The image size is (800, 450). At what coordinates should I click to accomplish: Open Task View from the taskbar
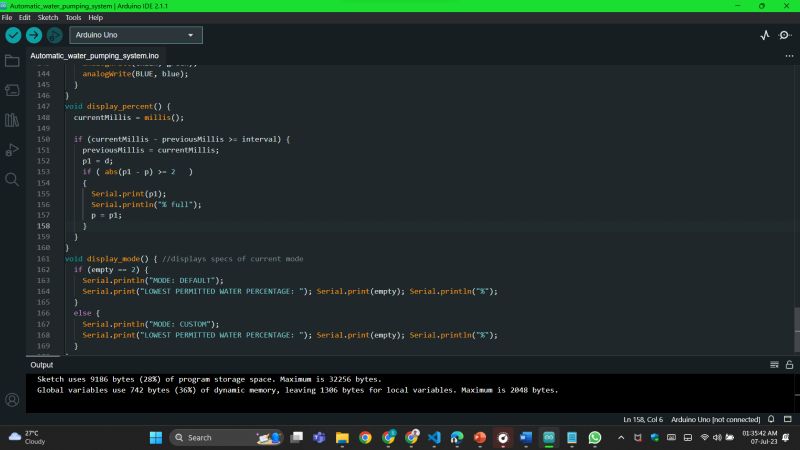pyautogui.click(x=296, y=438)
